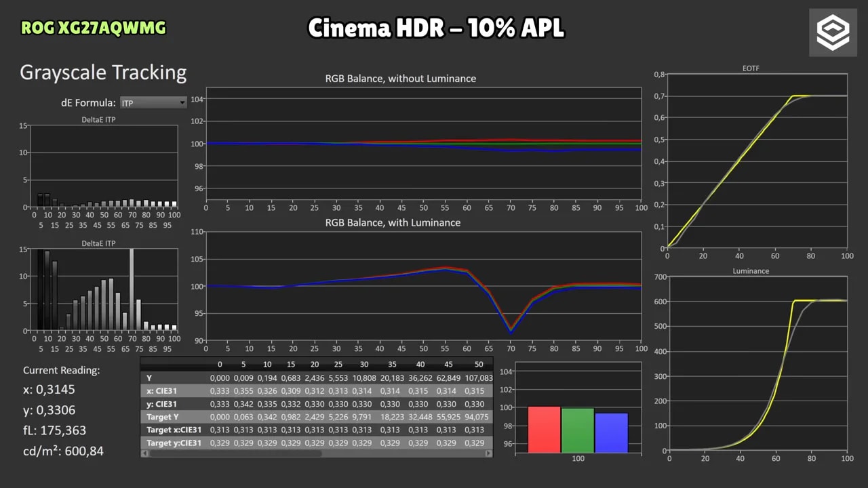
Task: Click the 'Current Reading:' label
Action: click(62, 371)
